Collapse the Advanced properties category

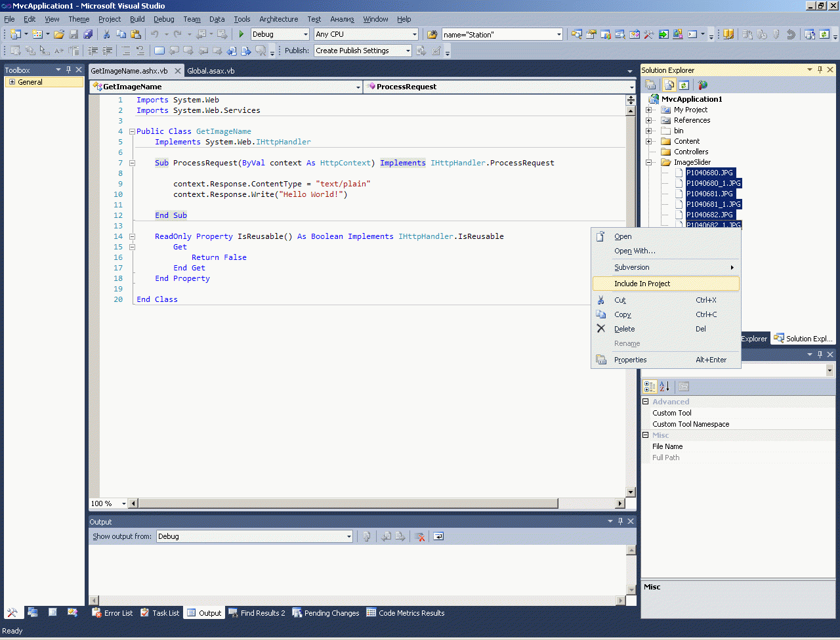click(x=646, y=402)
